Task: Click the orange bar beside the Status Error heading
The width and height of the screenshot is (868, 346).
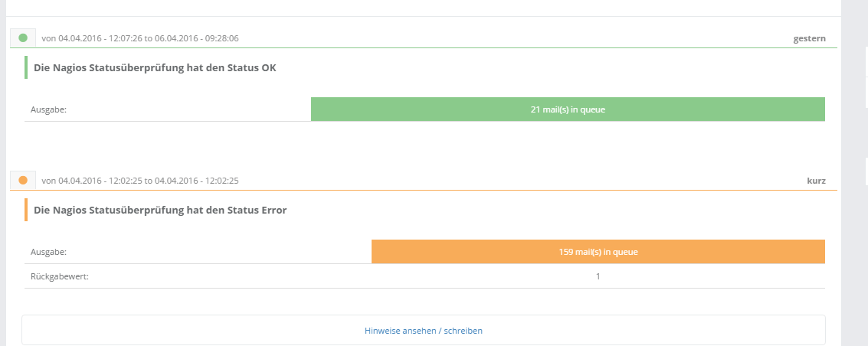Action: 26,210
